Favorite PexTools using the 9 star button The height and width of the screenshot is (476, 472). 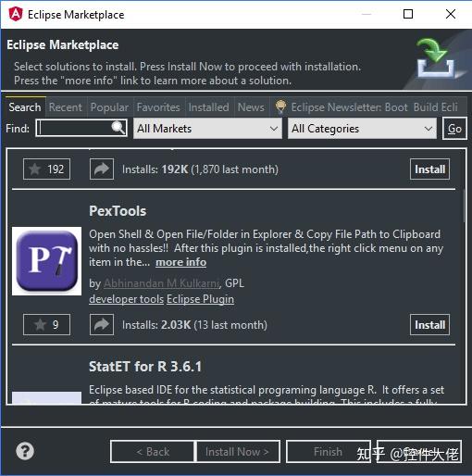46,324
